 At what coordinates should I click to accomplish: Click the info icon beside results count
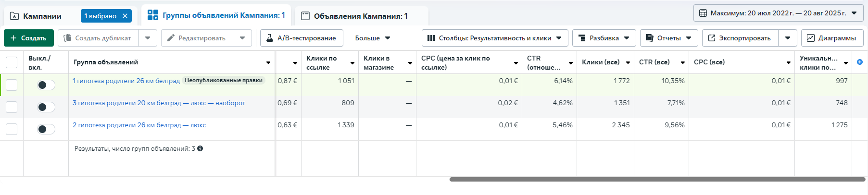200,148
